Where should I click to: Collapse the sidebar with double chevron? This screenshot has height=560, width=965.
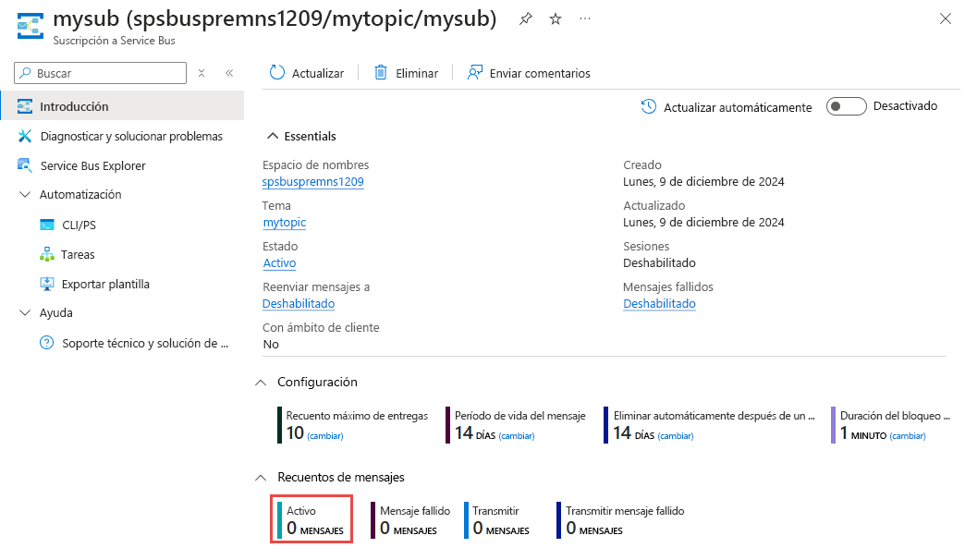[x=229, y=73]
